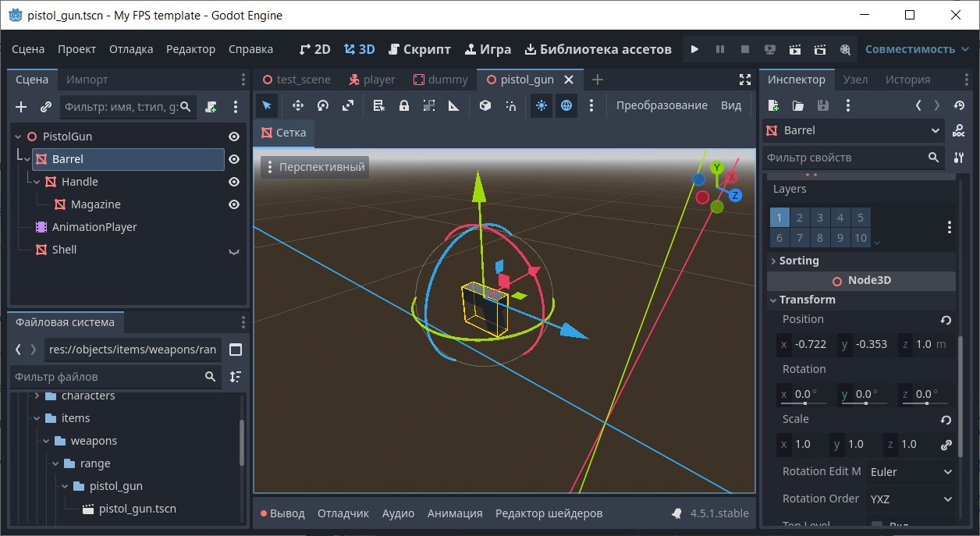Open the Rotation Order YXZ dropdown
Image resolution: width=980 pixels, height=536 pixels.
click(x=911, y=499)
